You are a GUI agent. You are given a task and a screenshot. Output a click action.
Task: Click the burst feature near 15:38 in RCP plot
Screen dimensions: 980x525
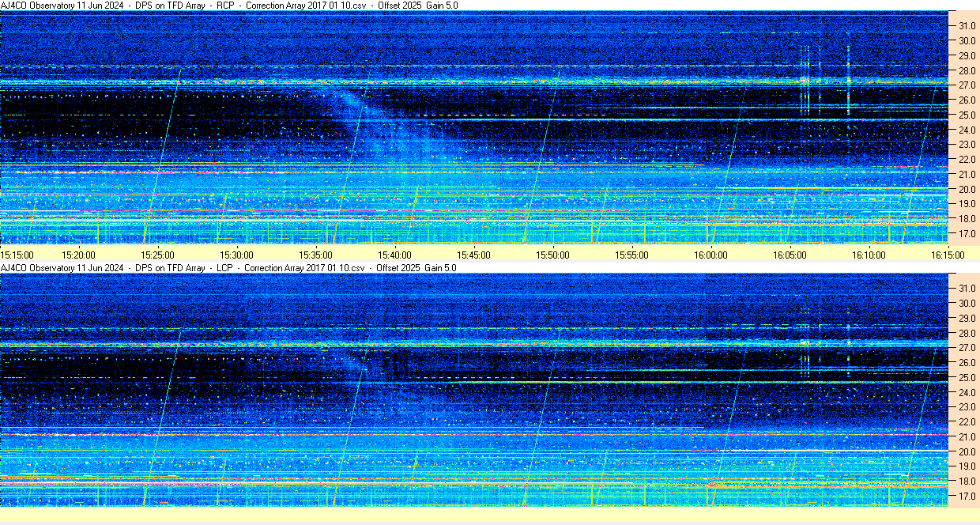(x=371, y=134)
